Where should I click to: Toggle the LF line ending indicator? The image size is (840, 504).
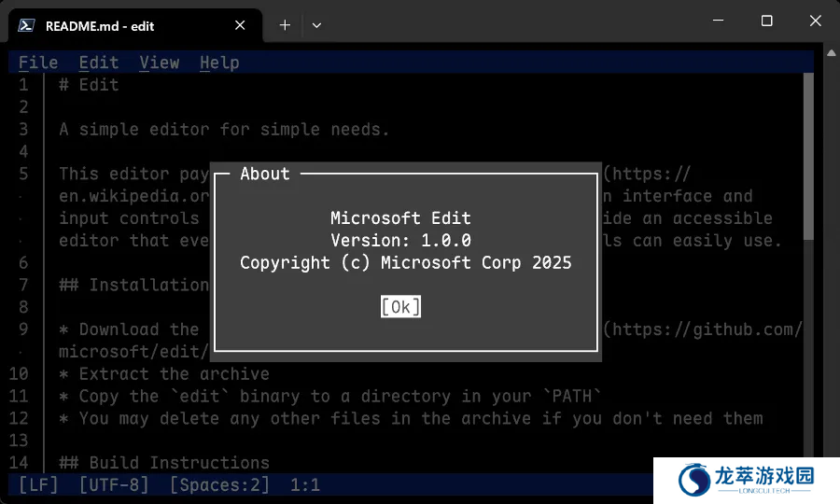38,485
